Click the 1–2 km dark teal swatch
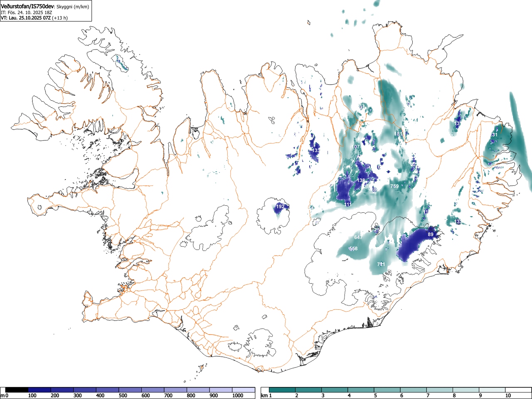 pyautogui.click(x=282, y=390)
